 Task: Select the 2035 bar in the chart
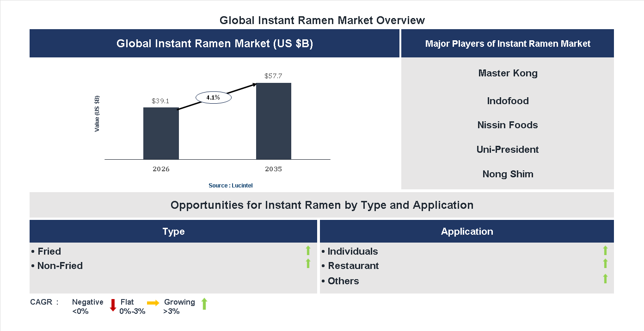[x=273, y=120]
